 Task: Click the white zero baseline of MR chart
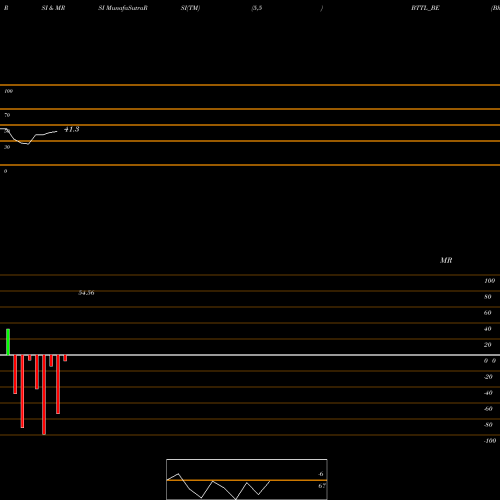point(250,355)
